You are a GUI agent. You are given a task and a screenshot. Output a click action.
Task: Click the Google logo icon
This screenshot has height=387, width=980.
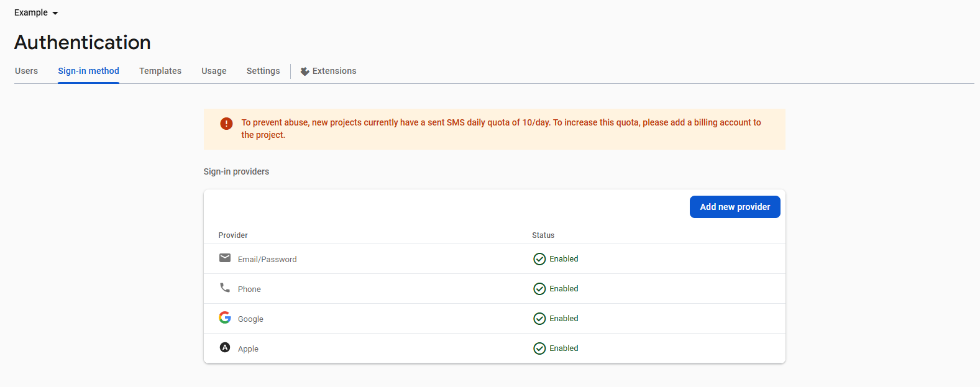tap(225, 317)
